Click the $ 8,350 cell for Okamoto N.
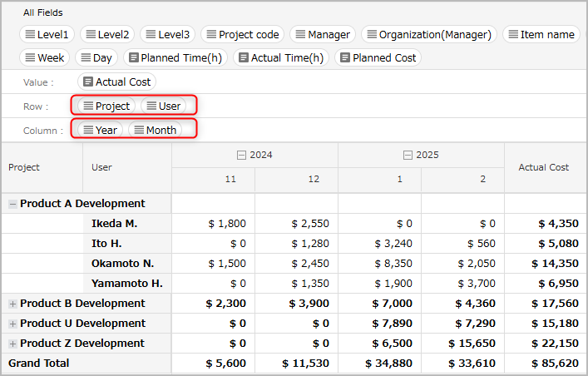588x376 pixels. (x=380, y=264)
